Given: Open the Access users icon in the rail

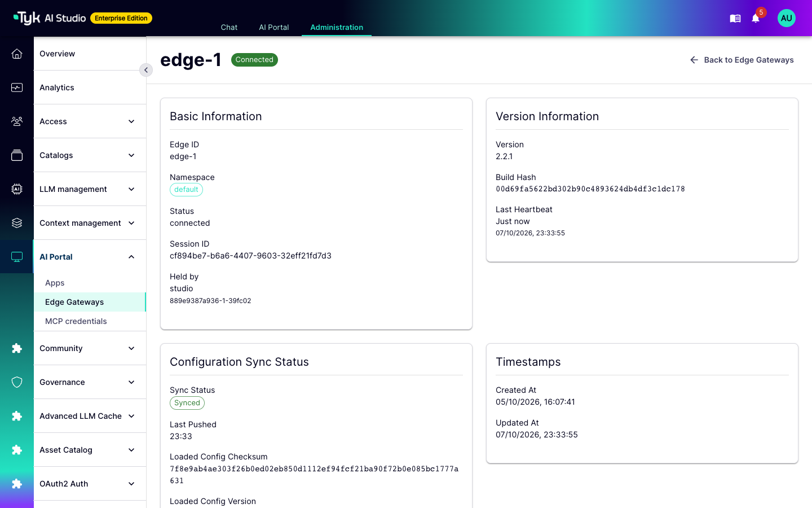Looking at the screenshot, I should [17, 121].
